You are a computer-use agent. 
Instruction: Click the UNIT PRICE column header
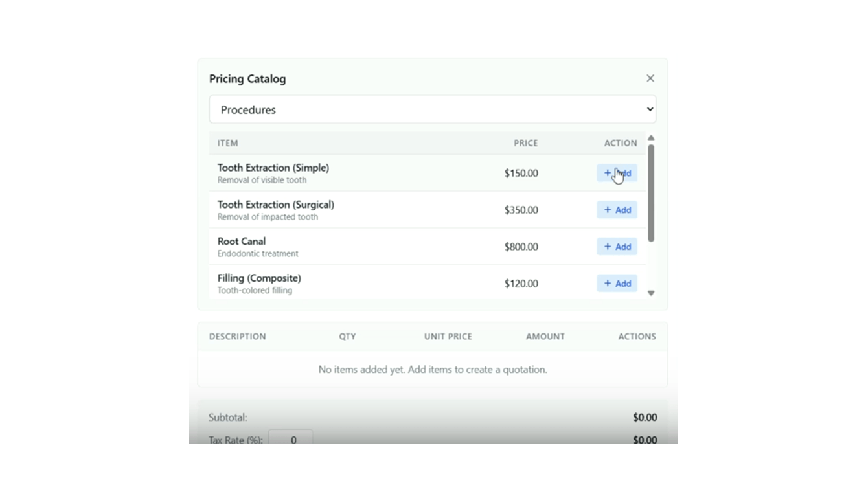(448, 337)
